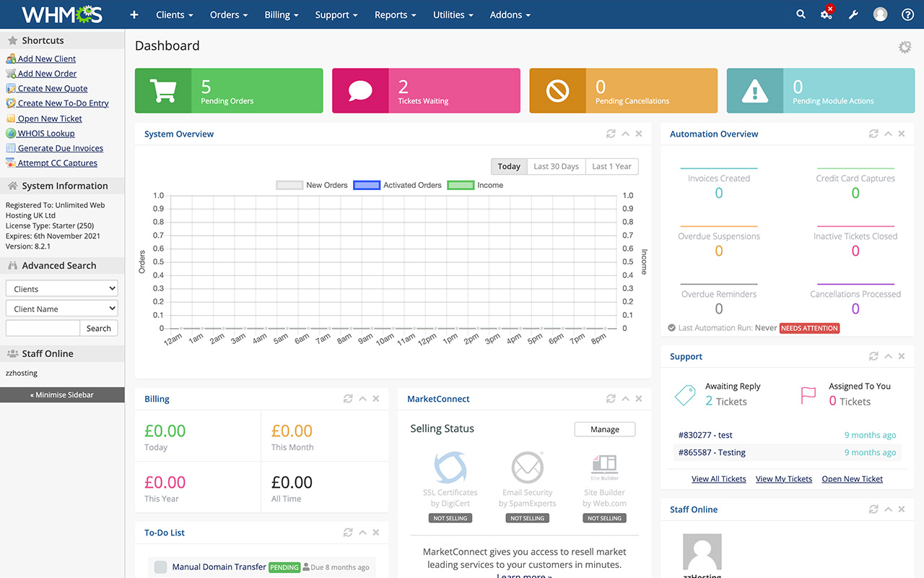Click the Pending Cancellations ban icon tile
The height and width of the screenshot is (578, 924).
click(624, 91)
